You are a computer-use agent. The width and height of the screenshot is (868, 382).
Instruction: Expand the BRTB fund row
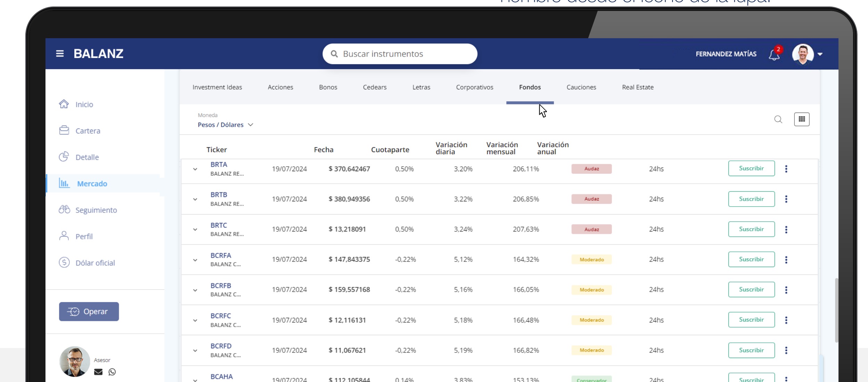pyautogui.click(x=195, y=199)
